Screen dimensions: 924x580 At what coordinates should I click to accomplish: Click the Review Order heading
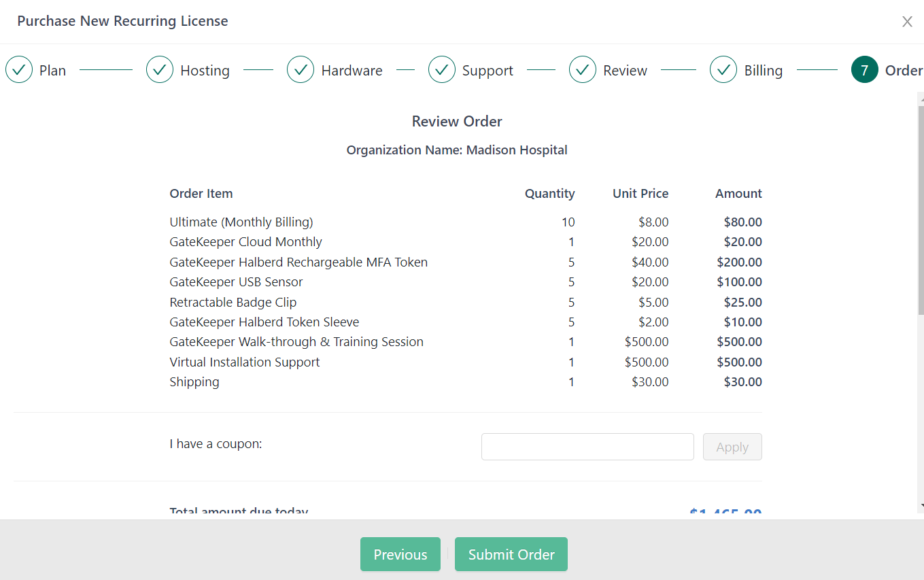pyautogui.click(x=457, y=122)
